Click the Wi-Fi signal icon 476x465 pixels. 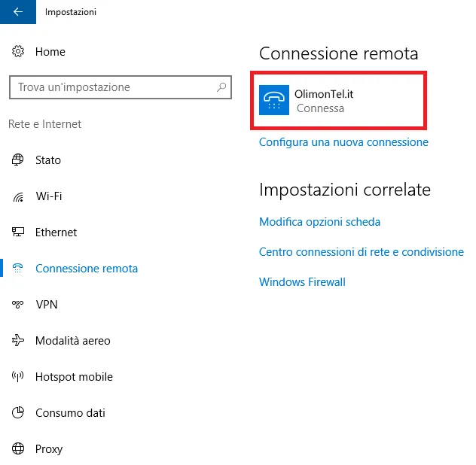[18, 196]
